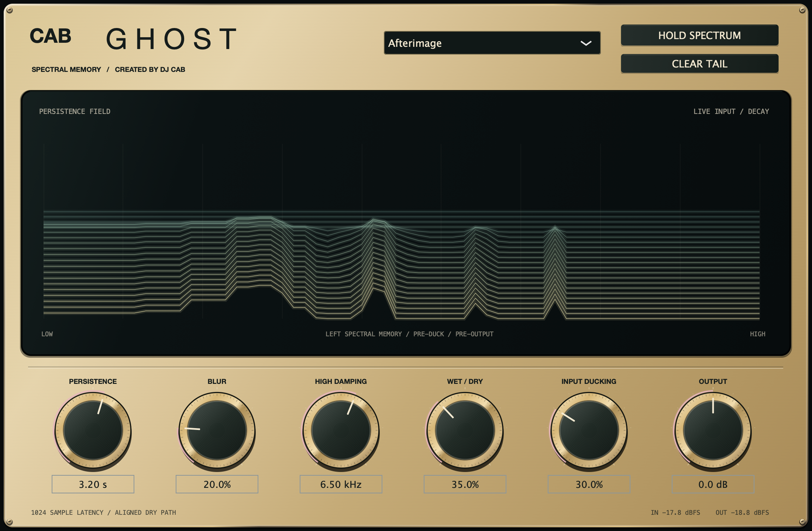
Task: Click the CAB logo
Action: point(51,36)
